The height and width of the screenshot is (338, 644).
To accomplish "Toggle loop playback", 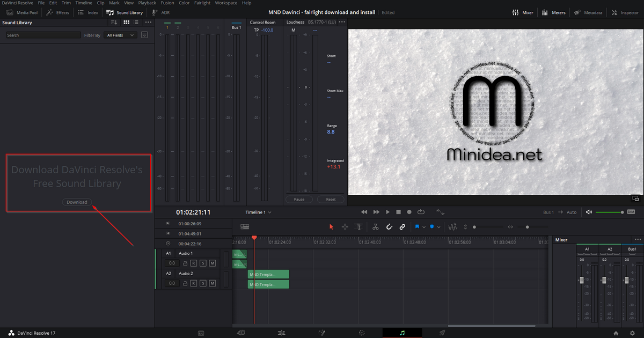I will tap(421, 212).
